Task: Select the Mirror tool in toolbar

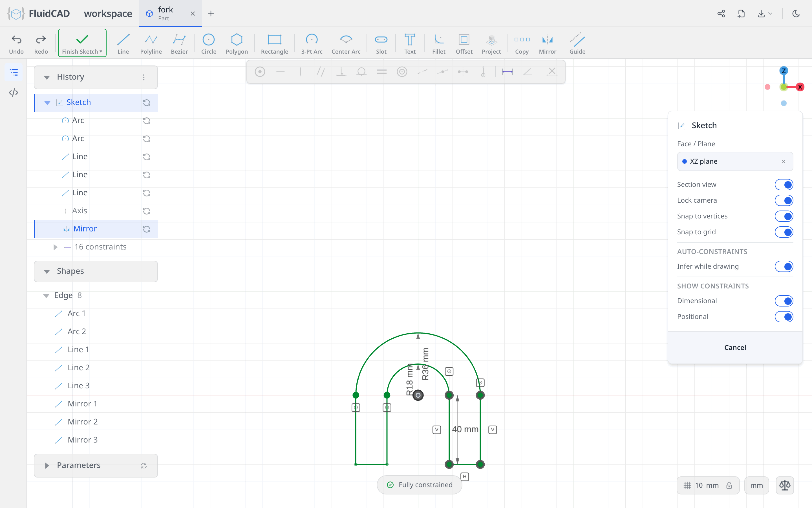Action: (x=547, y=43)
